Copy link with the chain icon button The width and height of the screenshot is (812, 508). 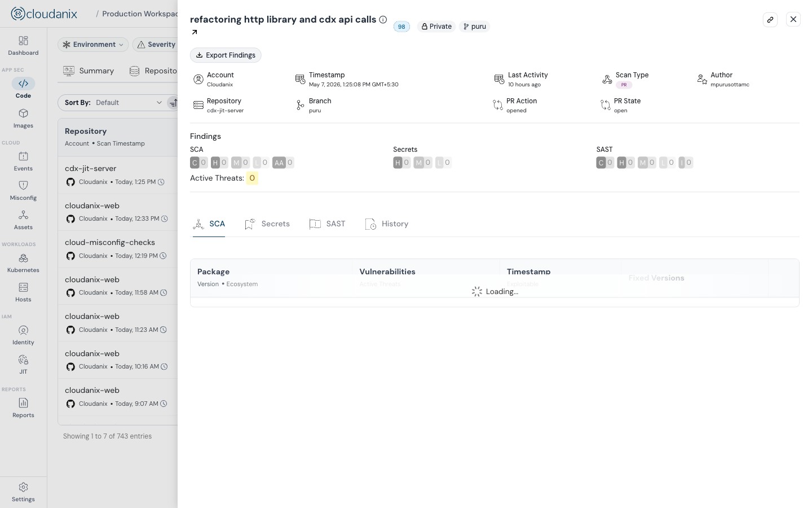[x=770, y=19]
